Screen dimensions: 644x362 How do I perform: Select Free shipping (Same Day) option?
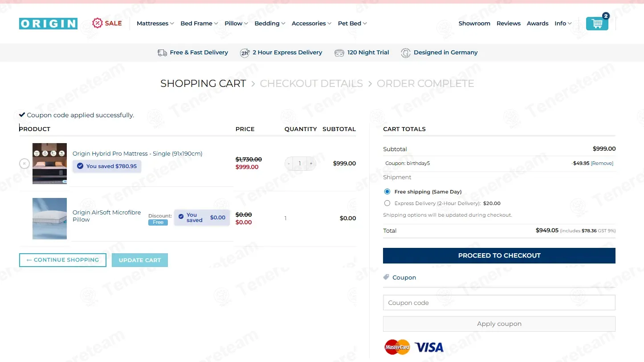click(x=387, y=192)
